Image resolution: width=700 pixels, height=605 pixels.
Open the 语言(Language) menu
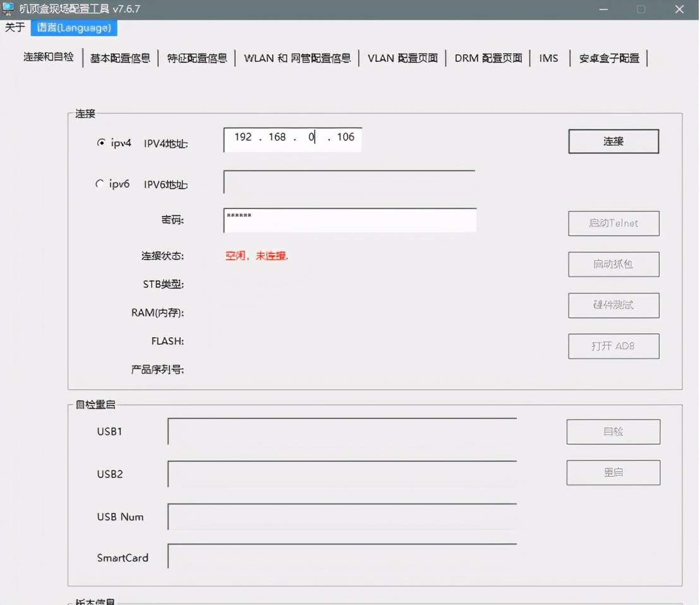point(74,28)
